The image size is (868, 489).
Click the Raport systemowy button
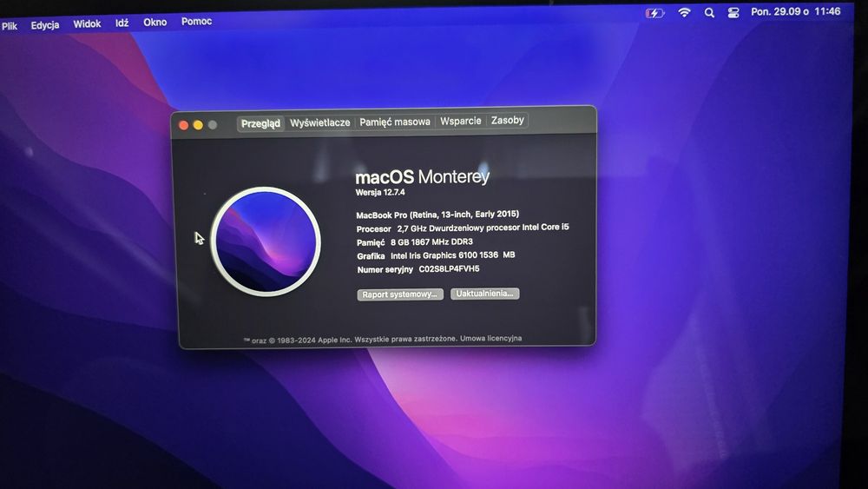(x=400, y=294)
